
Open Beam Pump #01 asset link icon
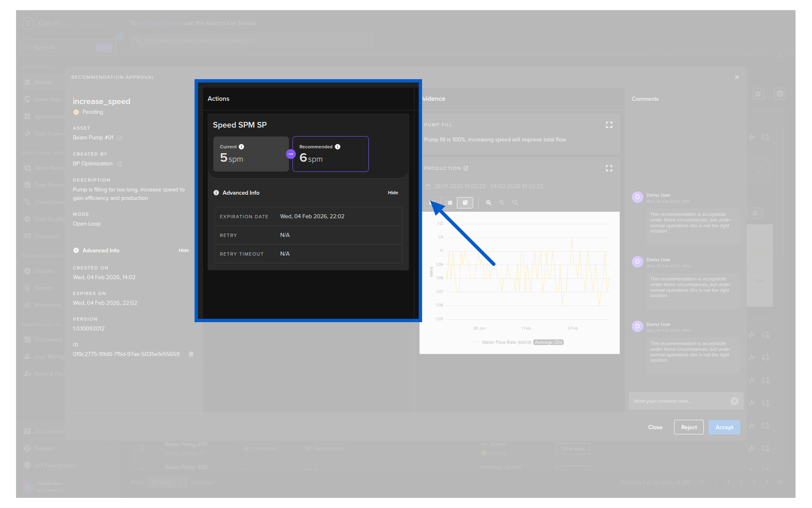point(120,138)
